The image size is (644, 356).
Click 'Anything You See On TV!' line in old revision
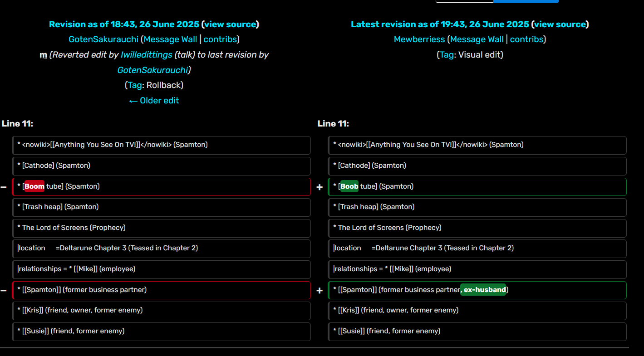[162, 145]
